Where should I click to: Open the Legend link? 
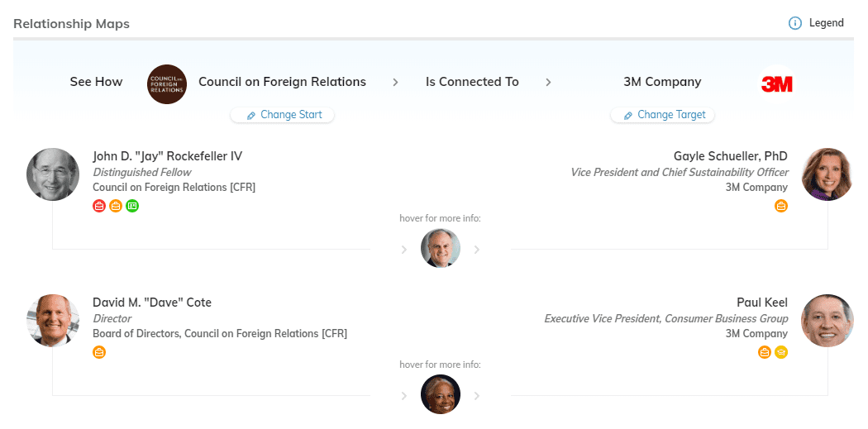coord(826,23)
